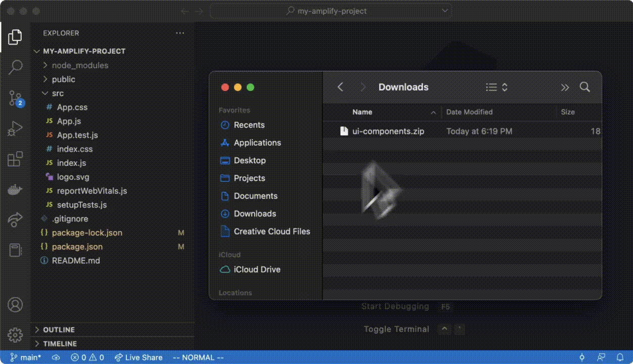Open the Docker view in activity bar

15,190
